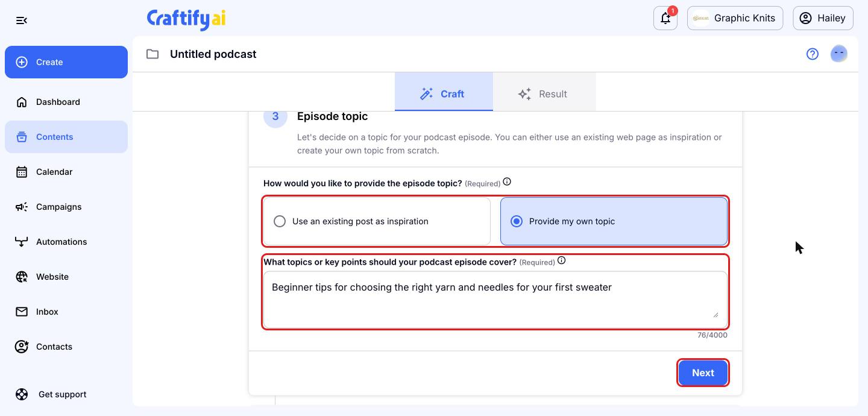This screenshot has width=868, height=416.
Task: Click the Hailey user profile icon
Action: tap(805, 18)
